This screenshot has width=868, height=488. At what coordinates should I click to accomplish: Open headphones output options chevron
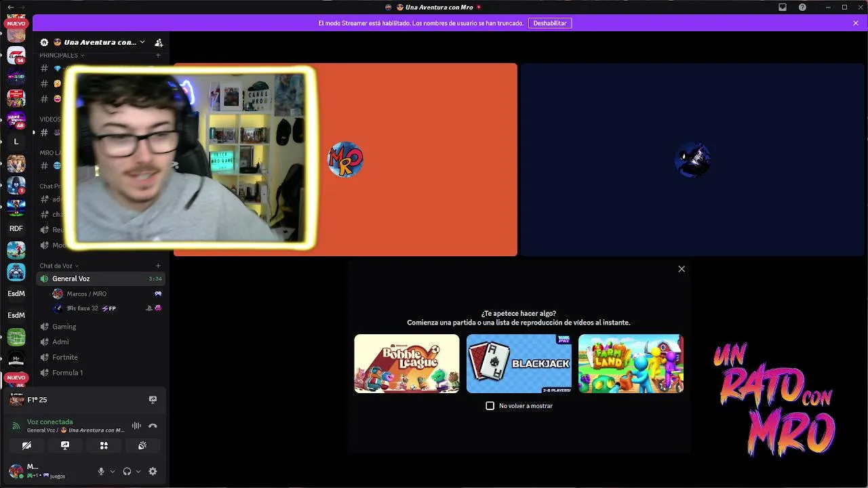[x=138, y=471]
